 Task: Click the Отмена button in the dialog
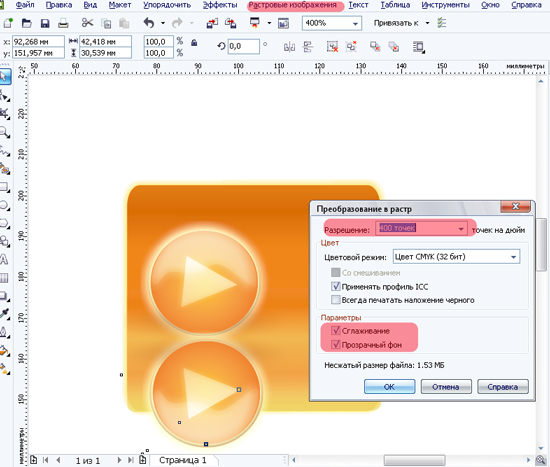click(446, 387)
